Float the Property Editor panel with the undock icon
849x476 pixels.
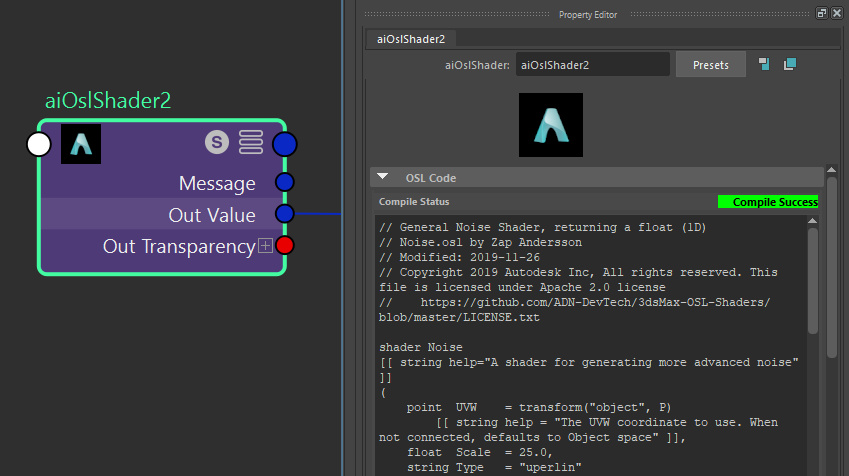point(821,14)
